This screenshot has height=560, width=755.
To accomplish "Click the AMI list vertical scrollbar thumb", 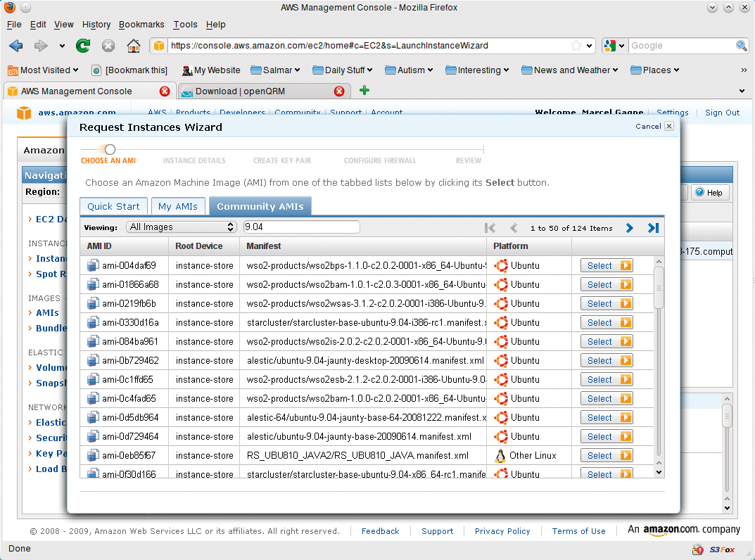I will click(659, 288).
